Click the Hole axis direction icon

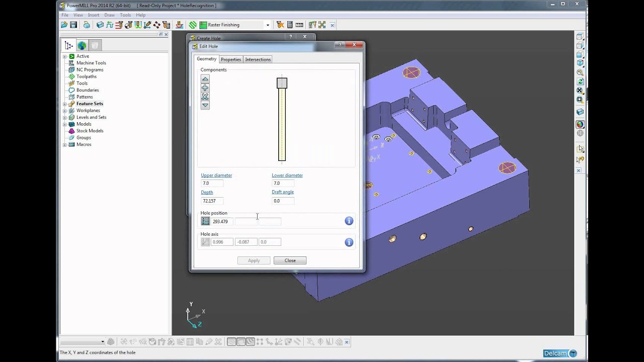coord(205,242)
